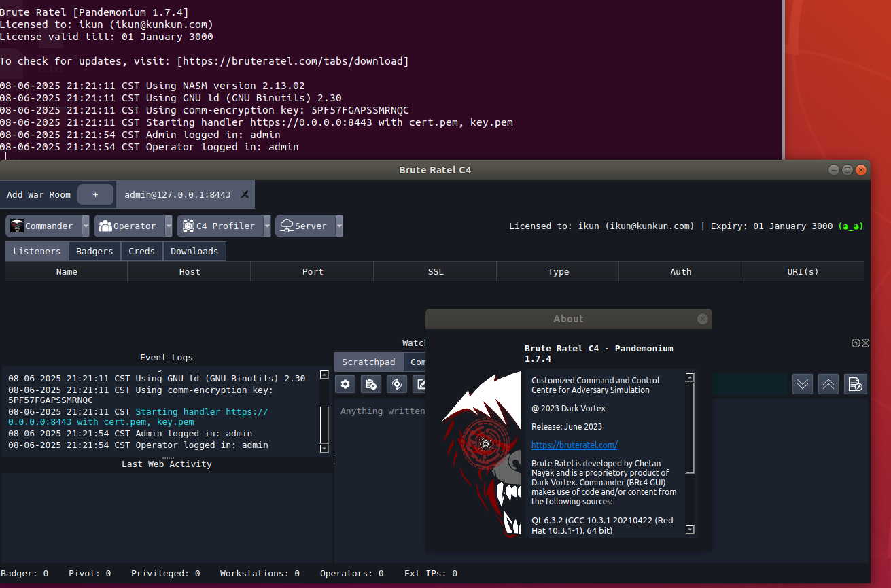The width and height of the screenshot is (891, 588).
Task: Click the Event Logs scrollbar down arrow
Action: click(324, 449)
